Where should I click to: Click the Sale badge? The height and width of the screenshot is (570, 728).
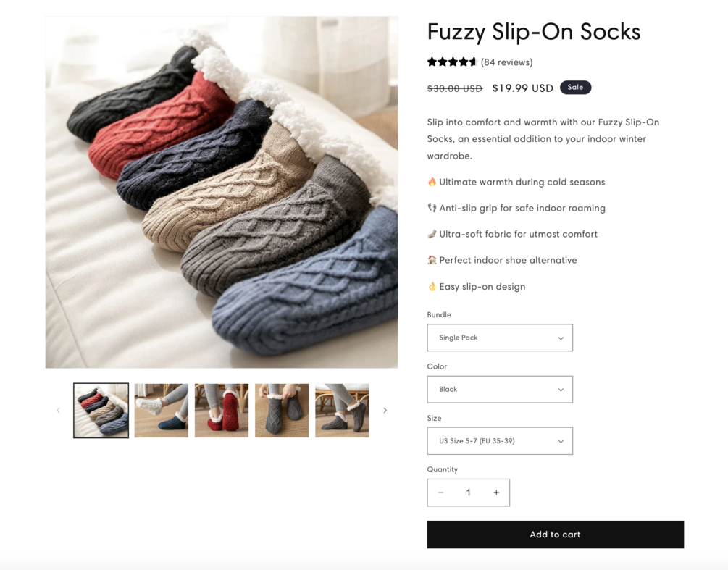point(575,88)
